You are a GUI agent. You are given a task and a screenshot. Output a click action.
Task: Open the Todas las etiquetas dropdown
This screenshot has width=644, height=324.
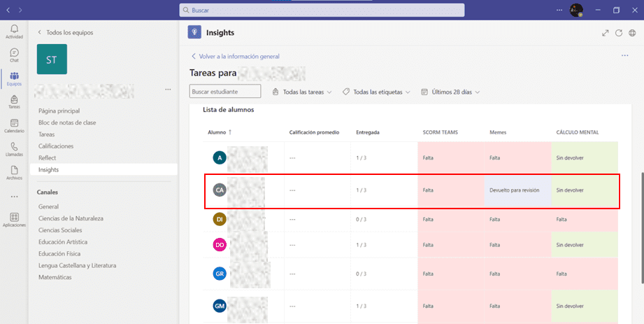[x=377, y=92]
